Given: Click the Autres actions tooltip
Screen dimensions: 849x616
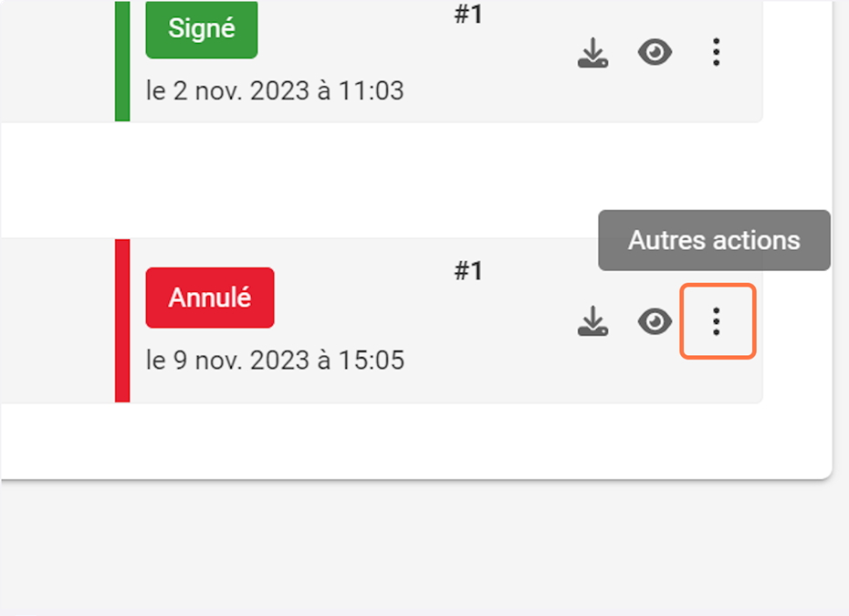Looking at the screenshot, I should click(x=714, y=241).
